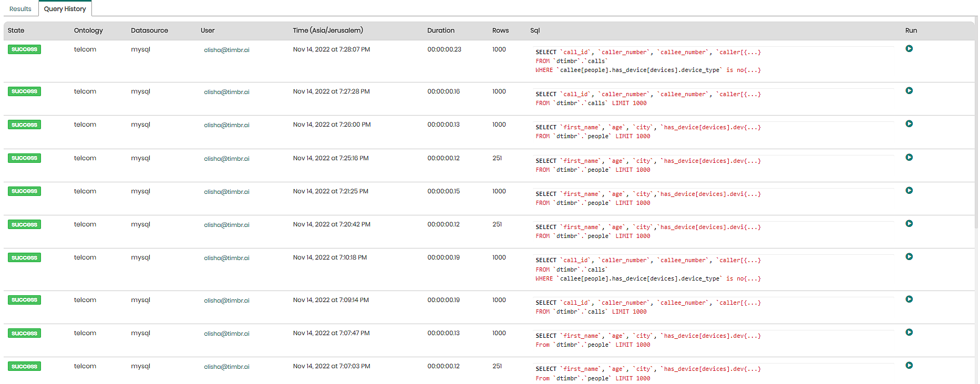Switch to the Results tab
This screenshot has width=980, height=384.
pos(20,9)
